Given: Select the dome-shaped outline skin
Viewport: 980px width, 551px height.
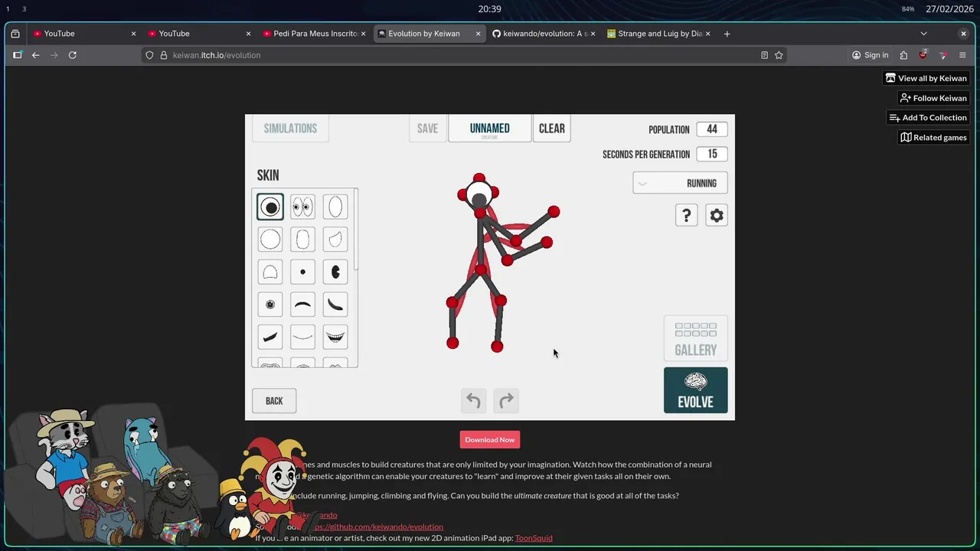Looking at the screenshot, I should 270,272.
